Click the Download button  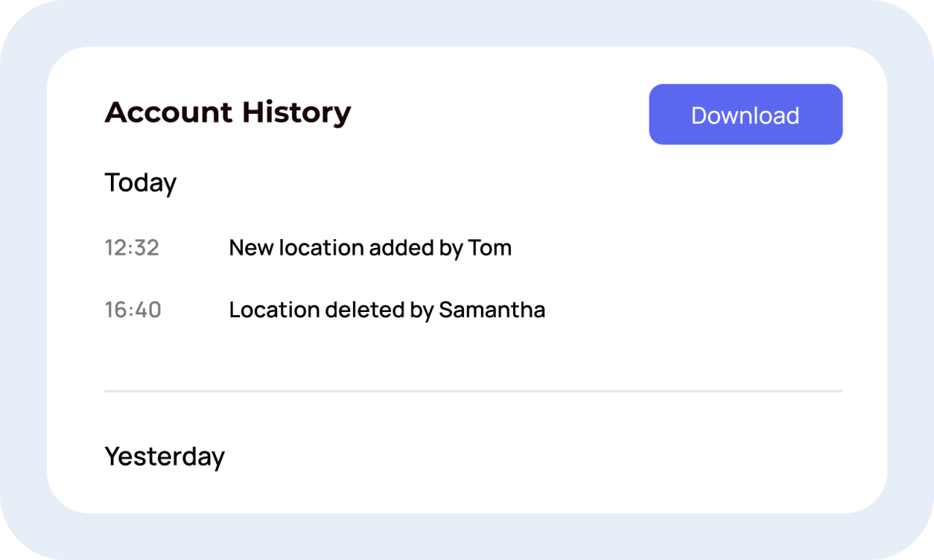point(745,114)
